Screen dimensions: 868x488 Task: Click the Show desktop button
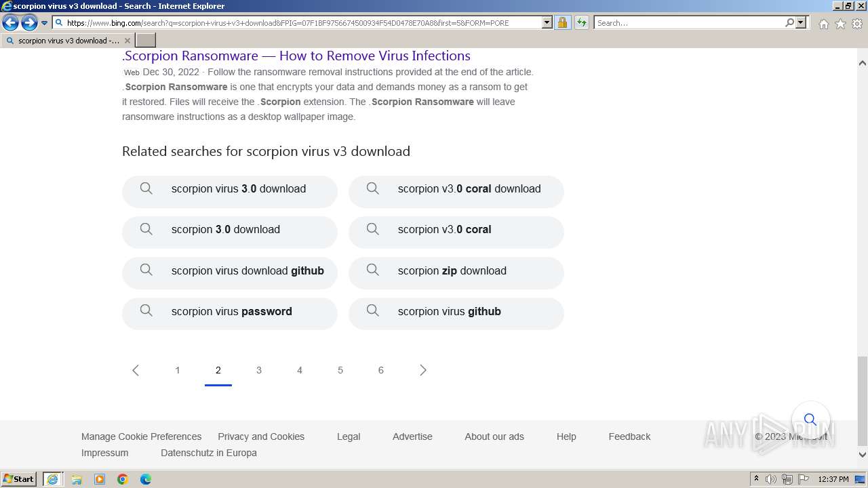[861, 479]
